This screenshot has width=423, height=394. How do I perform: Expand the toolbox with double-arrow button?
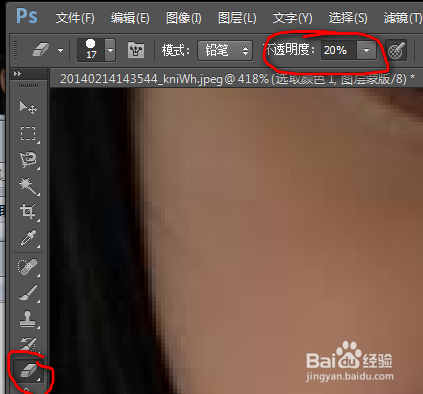17,73
